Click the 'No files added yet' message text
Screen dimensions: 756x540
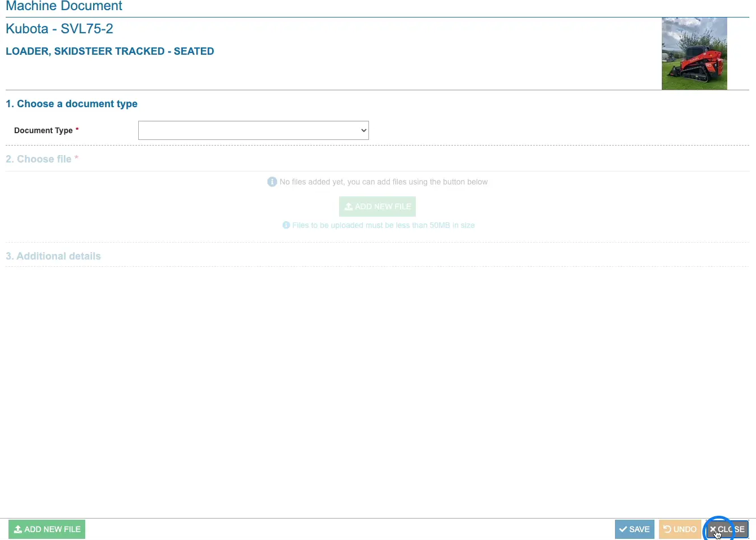click(384, 182)
